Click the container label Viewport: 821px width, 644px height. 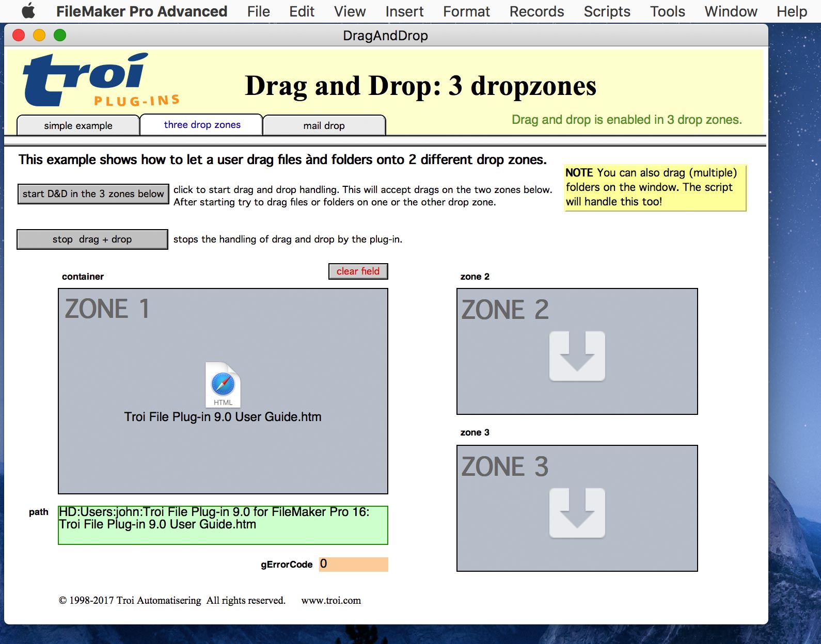[83, 277]
